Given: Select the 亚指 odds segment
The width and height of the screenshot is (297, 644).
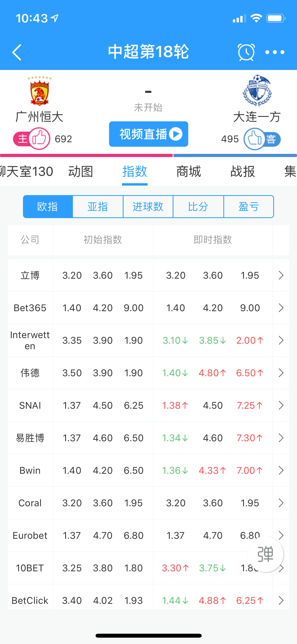Looking at the screenshot, I should (98, 207).
